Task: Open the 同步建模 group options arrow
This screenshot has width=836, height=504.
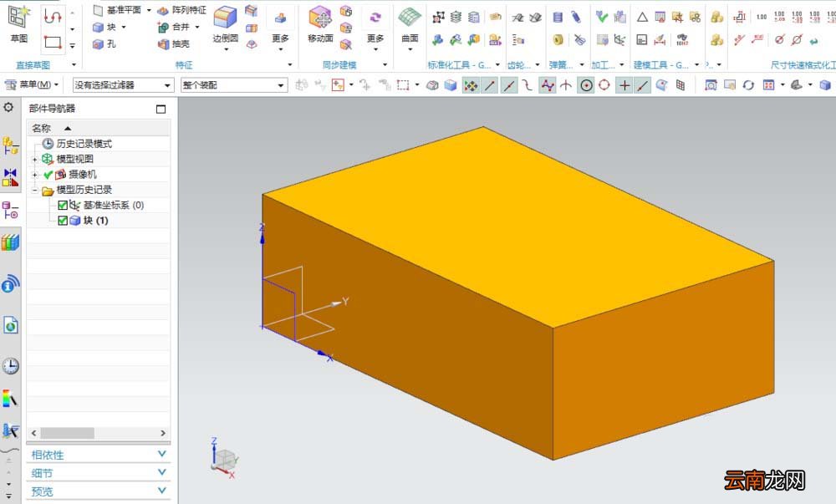Action: (x=385, y=64)
